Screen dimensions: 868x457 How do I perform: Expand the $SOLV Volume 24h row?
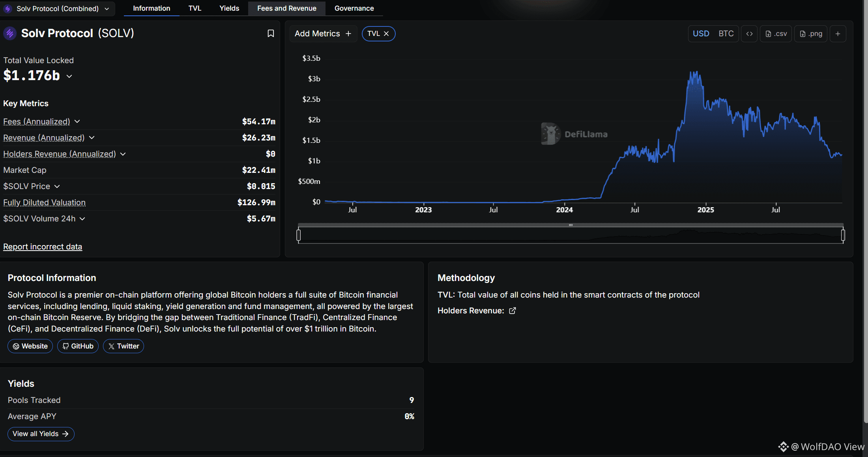pos(82,219)
